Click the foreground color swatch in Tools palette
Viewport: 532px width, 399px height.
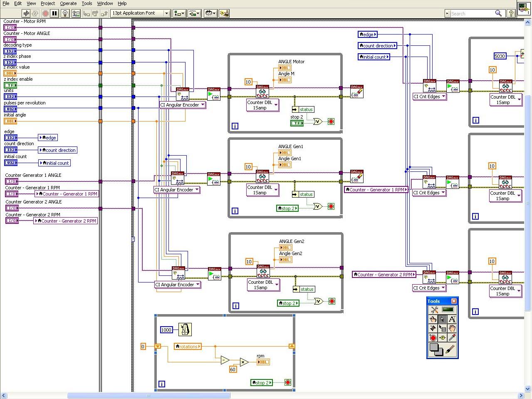(x=434, y=347)
